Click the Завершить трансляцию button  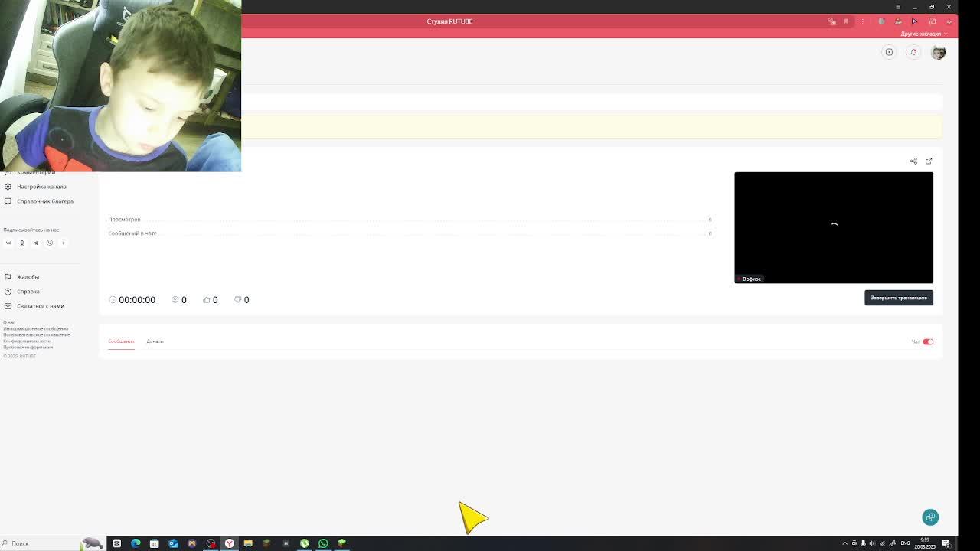tap(899, 298)
